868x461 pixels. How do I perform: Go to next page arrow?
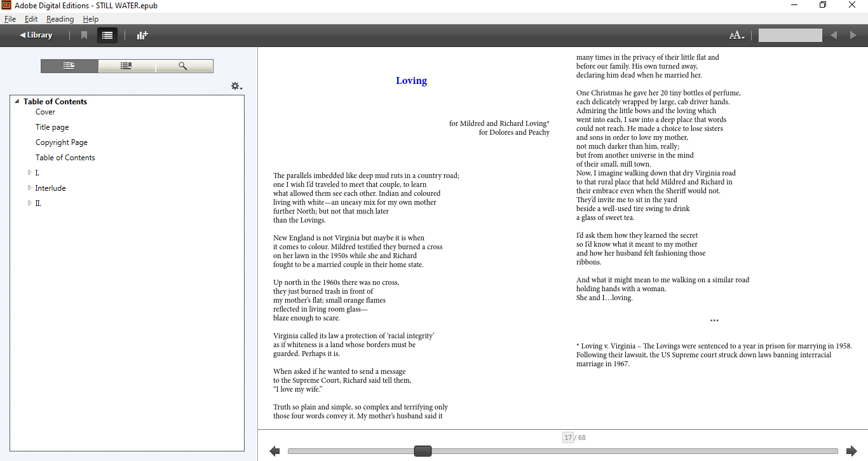pyautogui.click(x=851, y=451)
